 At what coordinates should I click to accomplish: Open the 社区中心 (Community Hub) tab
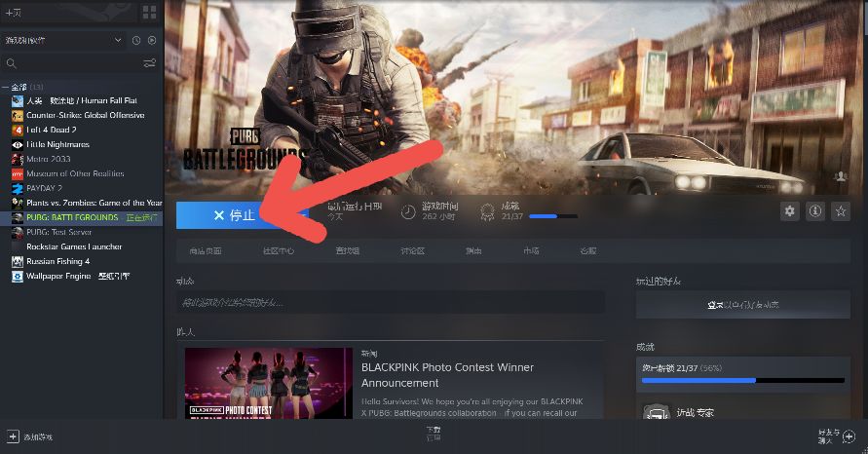[279, 250]
